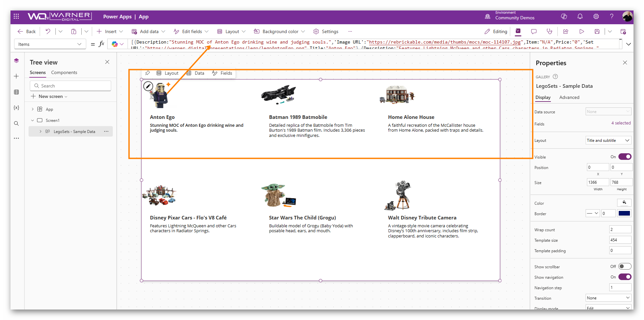Open the Data source dropdown
Image resolution: width=644 pixels, height=320 pixels.
(x=608, y=111)
